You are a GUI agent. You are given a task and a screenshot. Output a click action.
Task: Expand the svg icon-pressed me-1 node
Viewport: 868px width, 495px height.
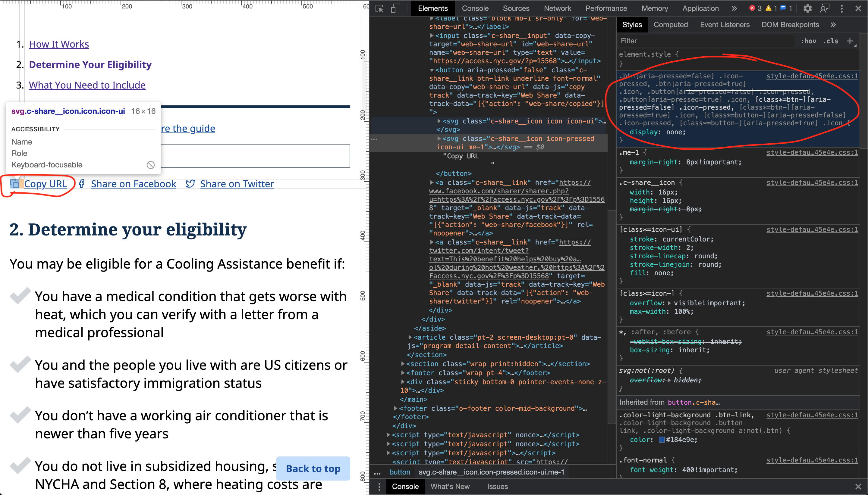(439, 139)
